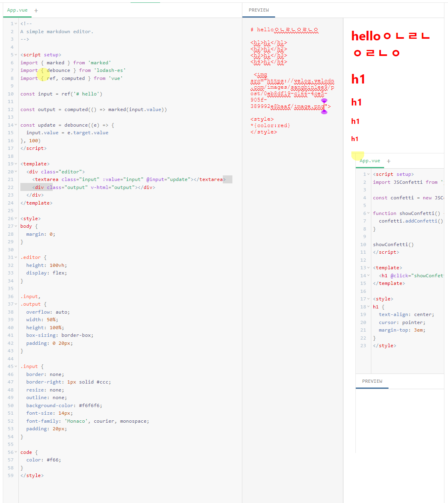Viewport: 448px width, 503px height.
Task: Click into the markdown textarea starting '# hello'
Action: [293, 260]
